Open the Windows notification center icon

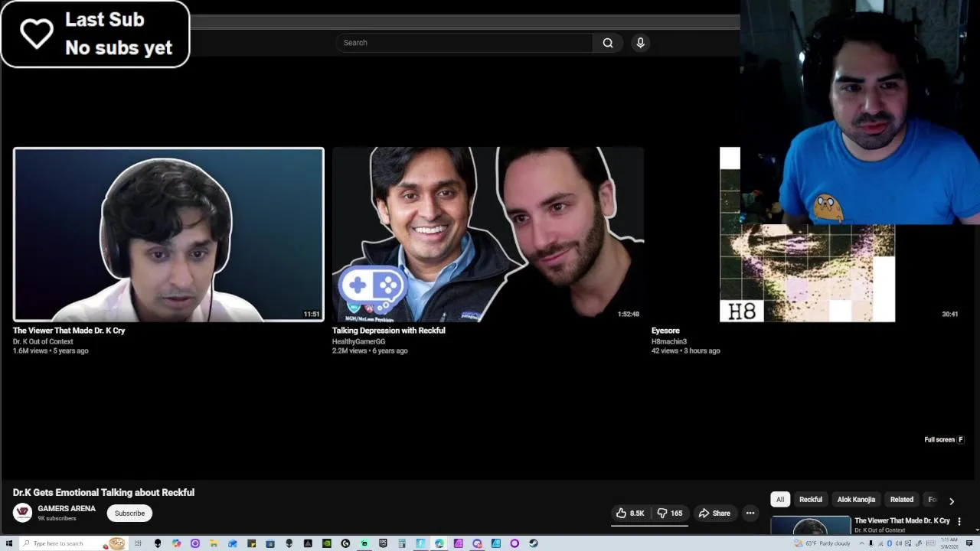969,543
